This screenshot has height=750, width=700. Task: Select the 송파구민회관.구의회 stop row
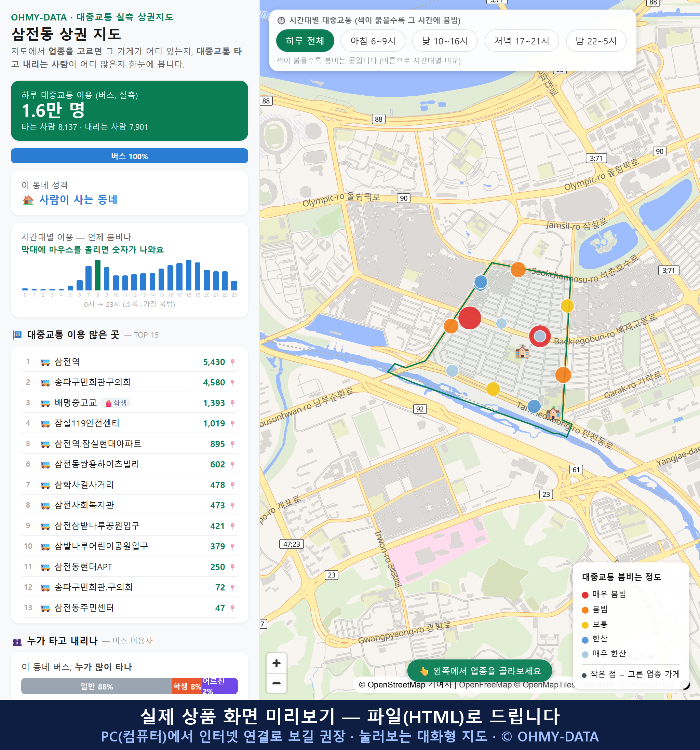coord(130,587)
